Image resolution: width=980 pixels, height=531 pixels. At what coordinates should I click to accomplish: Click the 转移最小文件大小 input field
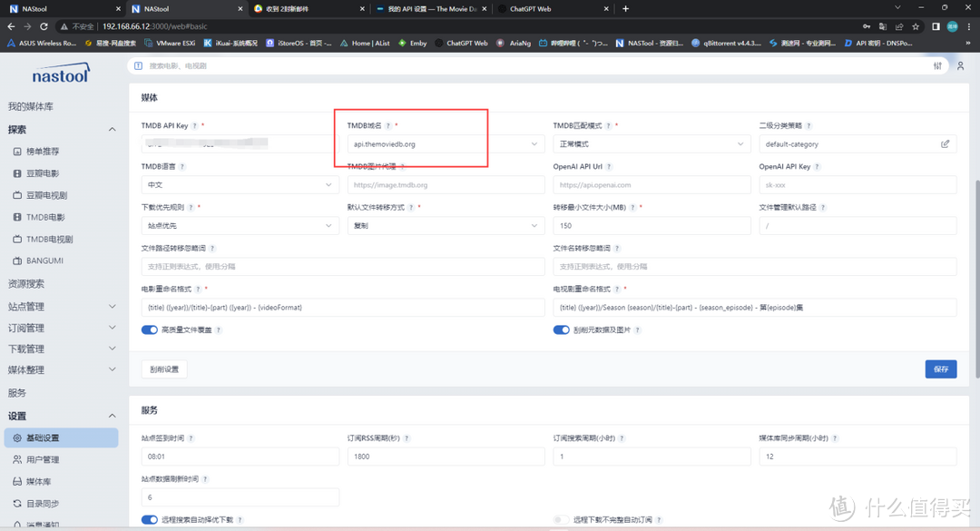pos(652,226)
